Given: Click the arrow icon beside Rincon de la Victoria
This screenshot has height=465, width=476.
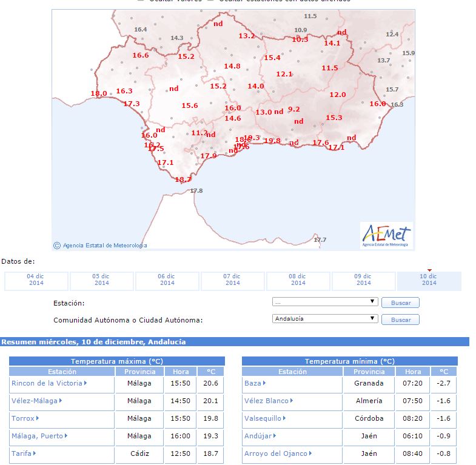Looking at the screenshot, I should (85, 383).
